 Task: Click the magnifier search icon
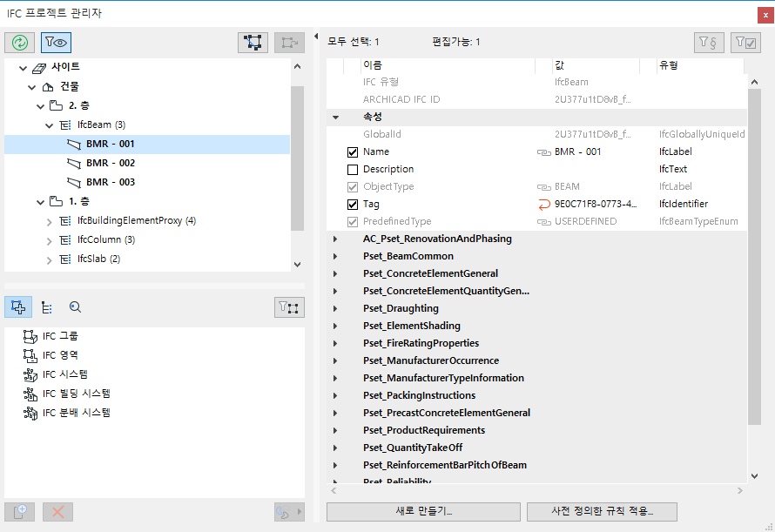tap(75, 307)
